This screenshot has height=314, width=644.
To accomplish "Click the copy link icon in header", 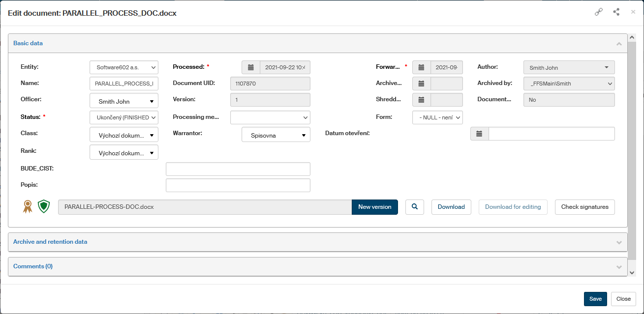I will point(599,12).
